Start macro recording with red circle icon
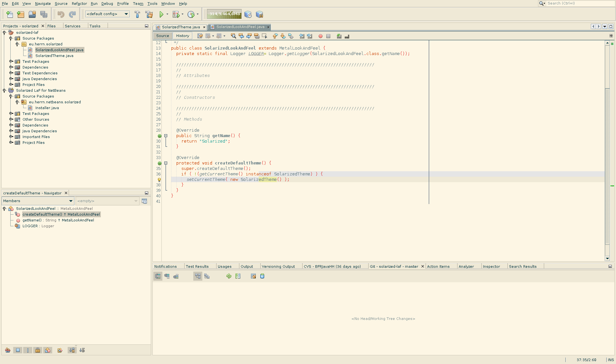 [321, 36]
